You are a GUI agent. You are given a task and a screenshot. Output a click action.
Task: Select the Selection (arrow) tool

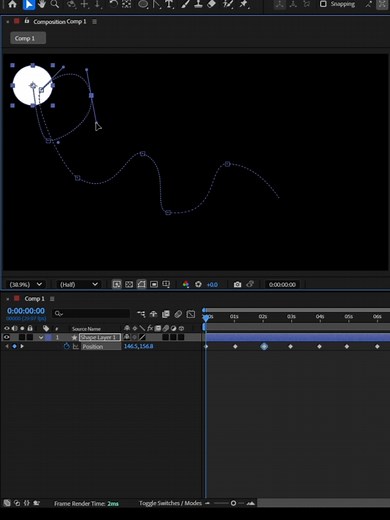pyautogui.click(x=29, y=4)
